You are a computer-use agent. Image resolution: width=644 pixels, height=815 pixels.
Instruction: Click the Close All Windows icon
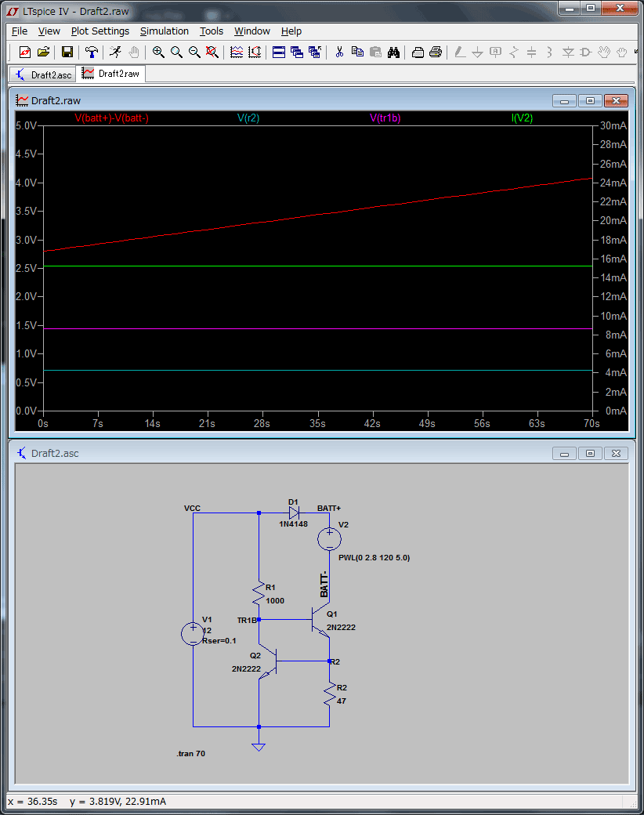[315, 52]
